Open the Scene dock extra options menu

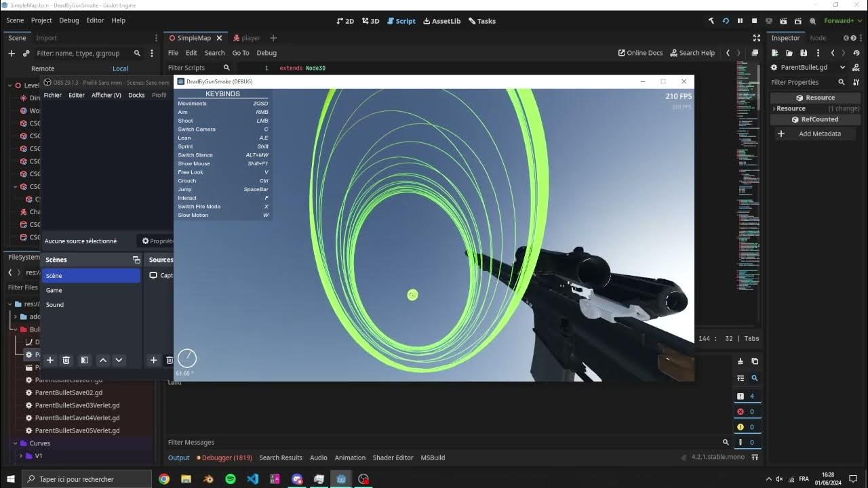(x=152, y=53)
